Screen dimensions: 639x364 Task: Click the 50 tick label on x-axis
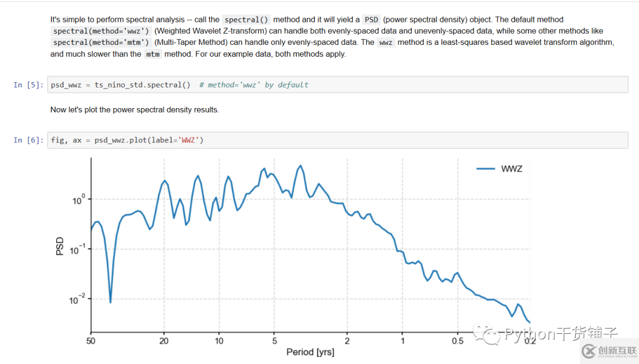[x=91, y=340]
